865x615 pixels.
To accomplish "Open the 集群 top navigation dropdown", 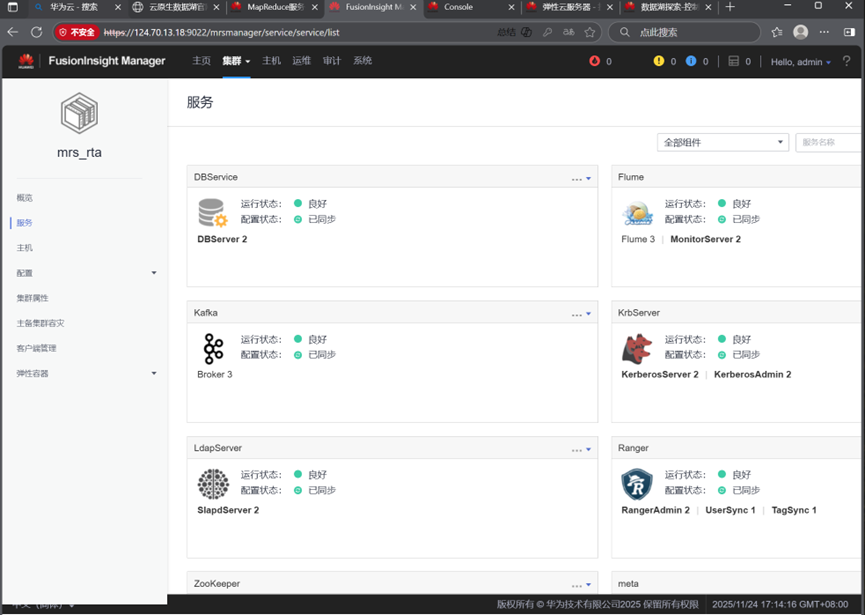I will tap(236, 61).
